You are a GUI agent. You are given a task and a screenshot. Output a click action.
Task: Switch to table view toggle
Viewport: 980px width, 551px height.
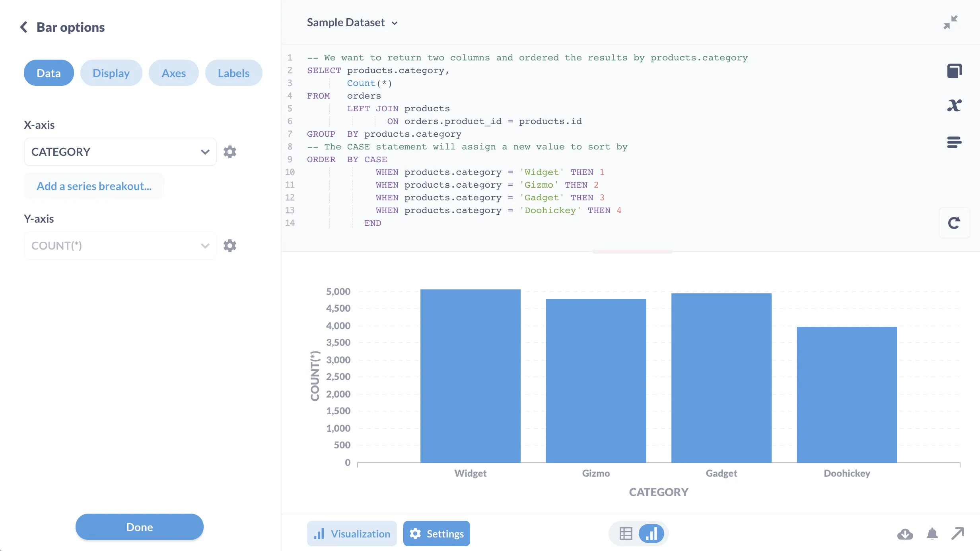(626, 534)
